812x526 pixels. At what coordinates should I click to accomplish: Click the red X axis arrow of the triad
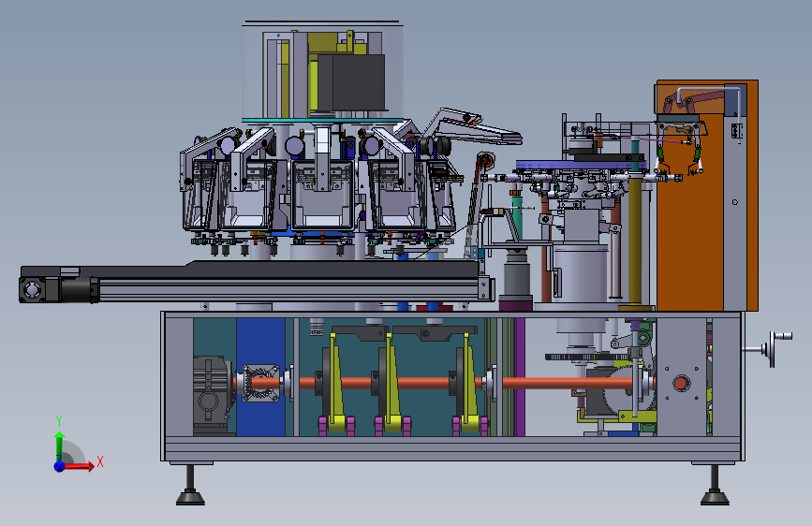click(79, 466)
